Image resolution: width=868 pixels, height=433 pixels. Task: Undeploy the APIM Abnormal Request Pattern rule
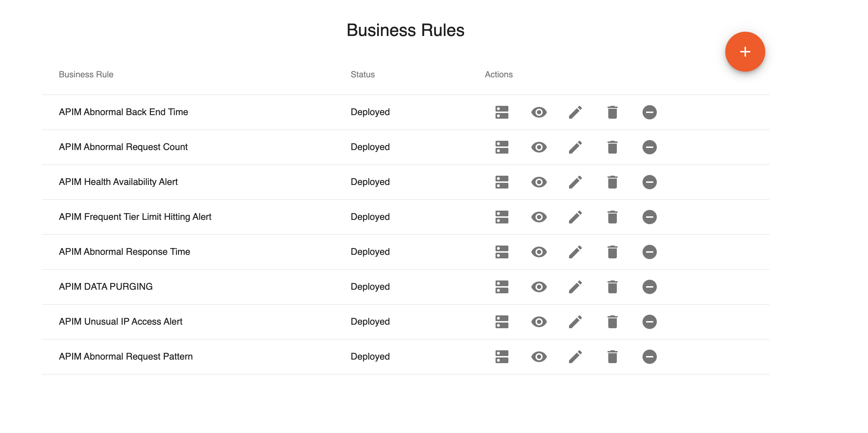coord(649,356)
